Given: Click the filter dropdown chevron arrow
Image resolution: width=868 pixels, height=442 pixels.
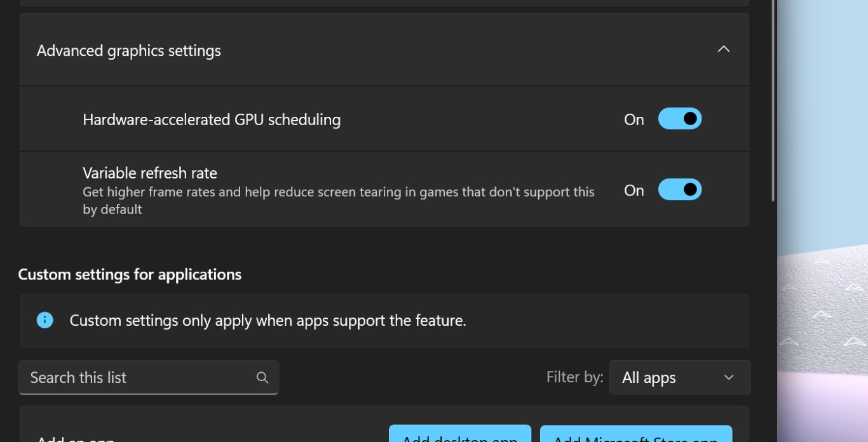Looking at the screenshot, I should tap(729, 378).
